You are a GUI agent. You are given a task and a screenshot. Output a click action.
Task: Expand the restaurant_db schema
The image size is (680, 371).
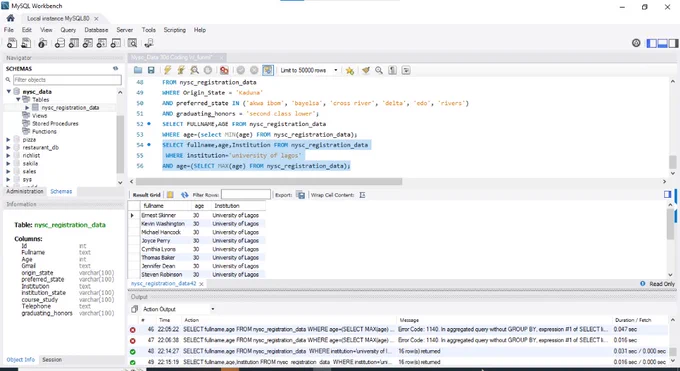[8, 148]
